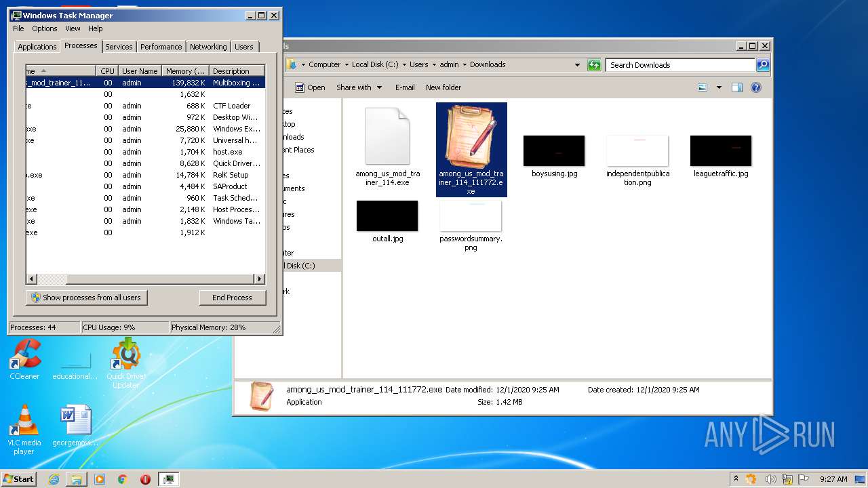The width and height of the screenshot is (868, 488).
Task: Select RelK Setup process row
Action: 145,175
